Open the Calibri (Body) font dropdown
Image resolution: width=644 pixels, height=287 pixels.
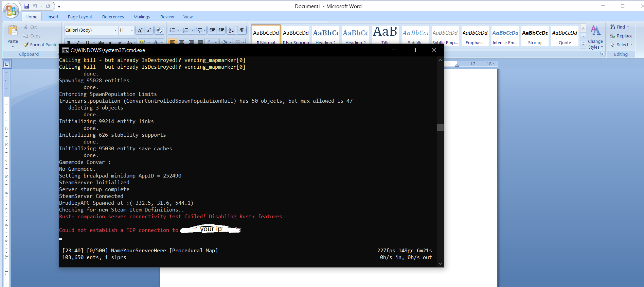(115, 30)
